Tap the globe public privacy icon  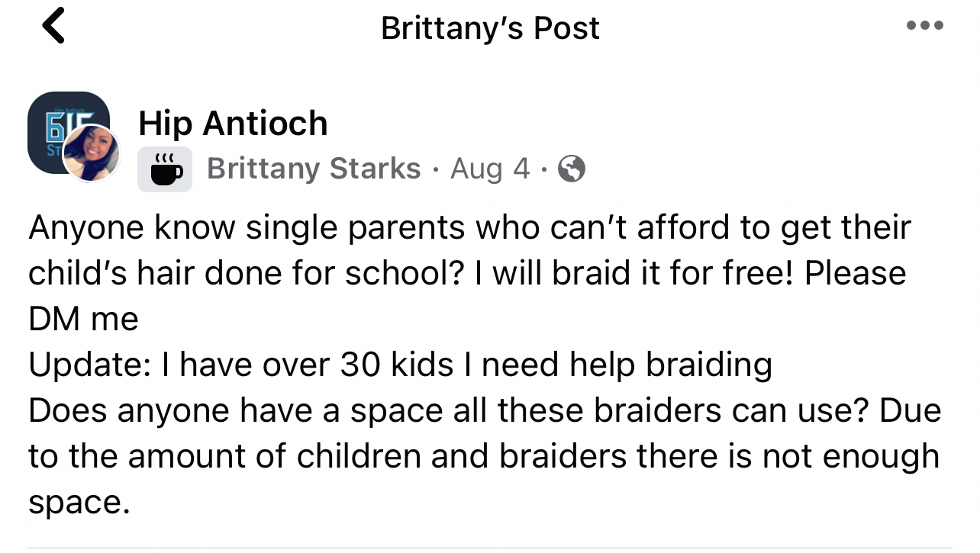click(x=572, y=169)
